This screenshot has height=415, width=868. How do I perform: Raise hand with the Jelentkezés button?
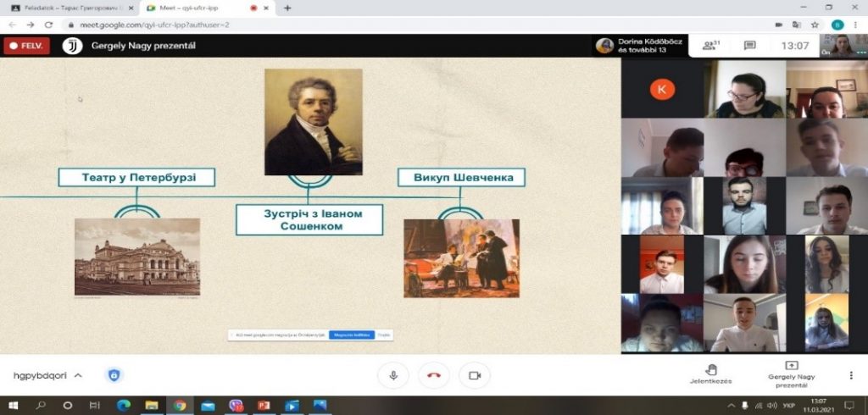pyautogui.click(x=710, y=374)
